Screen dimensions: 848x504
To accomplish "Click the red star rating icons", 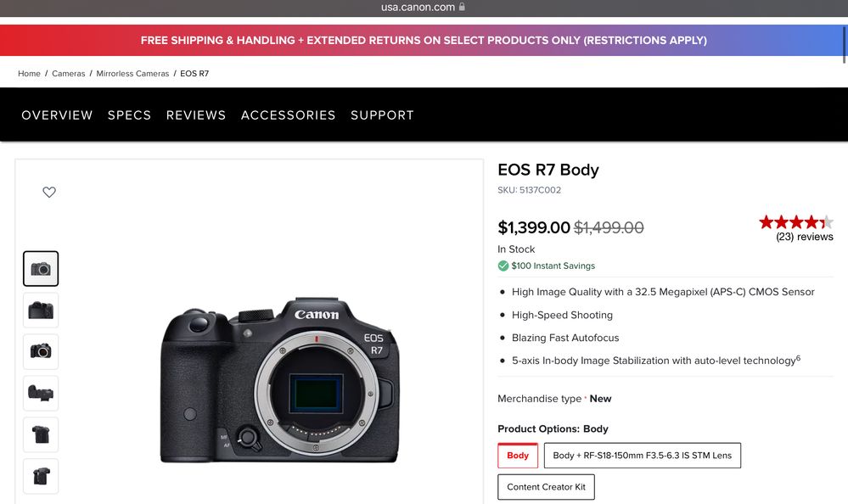I will coord(795,222).
